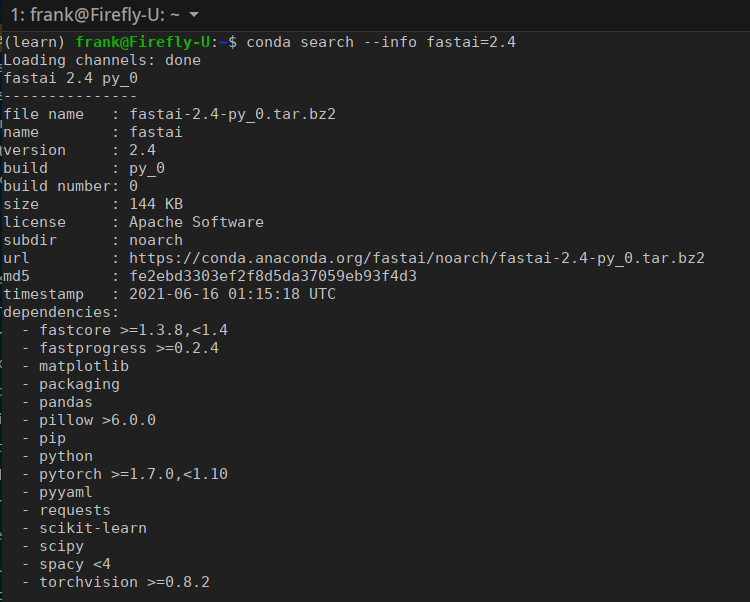Click the timestamp 2021-06-16 value
Image resolution: width=750 pixels, height=602 pixels.
[232, 294]
